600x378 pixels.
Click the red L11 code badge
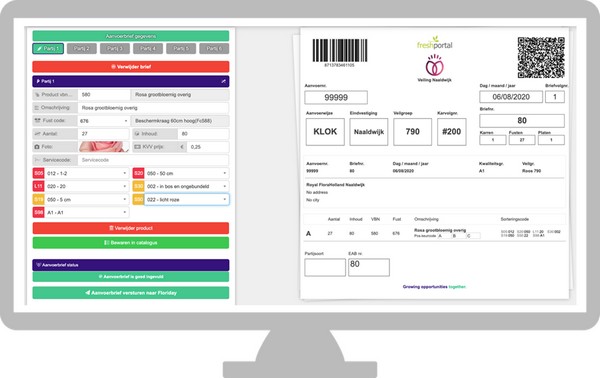pyautogui.click(x=39, y=186)
